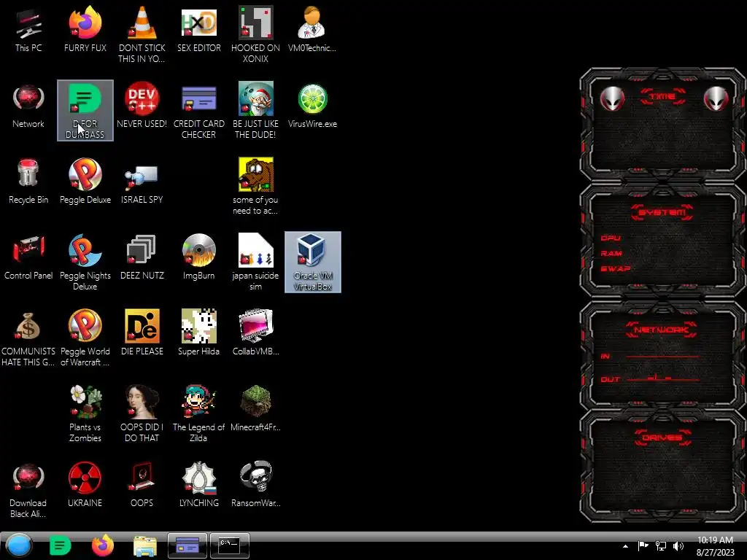Click the DRIVES gadget header
Viewport: 747px width, 560px height.
coord(662,437)
